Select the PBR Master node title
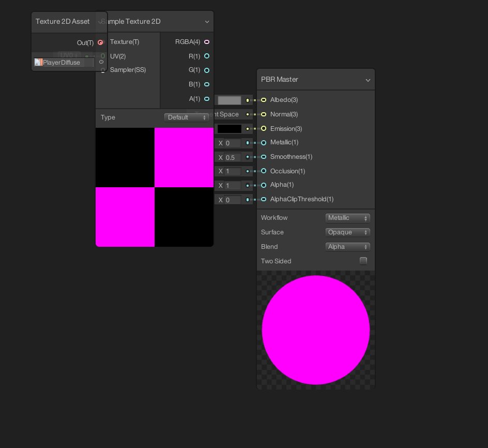Image resolution: width=488 pixels, height=448 pixels. click(x=280, y=80)
